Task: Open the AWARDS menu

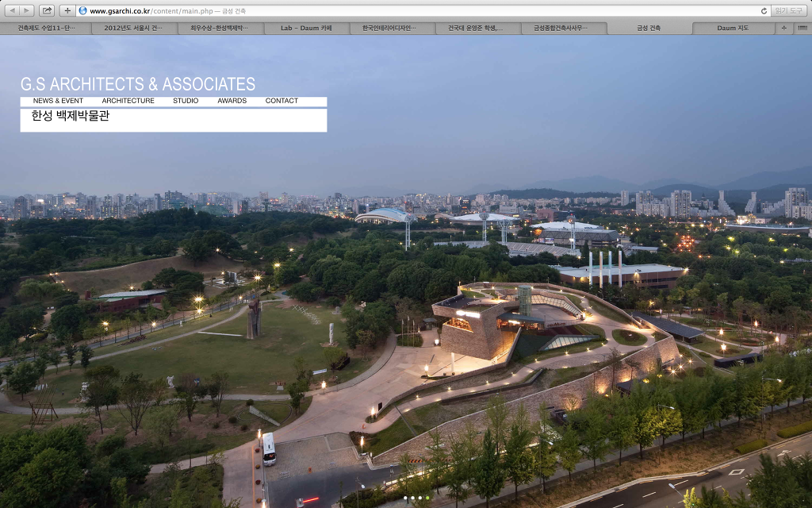Action: pyautogui.click(x=232, y=101)
